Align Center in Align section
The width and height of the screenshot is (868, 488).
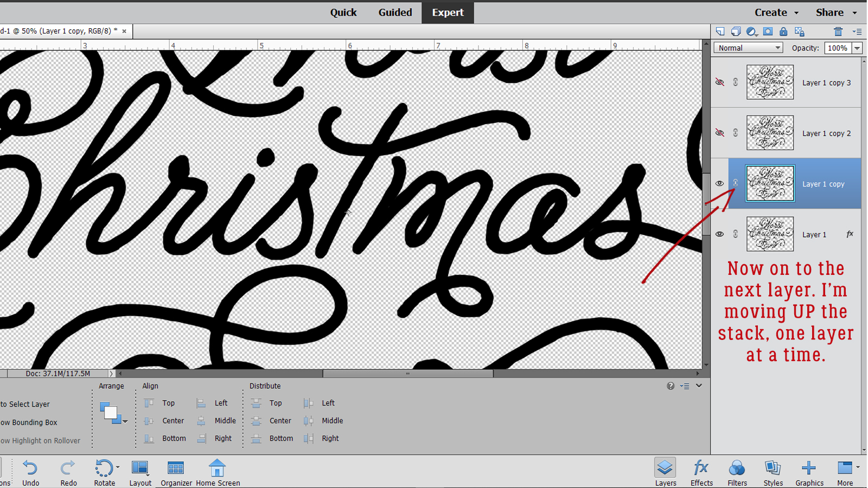(164, 421)
